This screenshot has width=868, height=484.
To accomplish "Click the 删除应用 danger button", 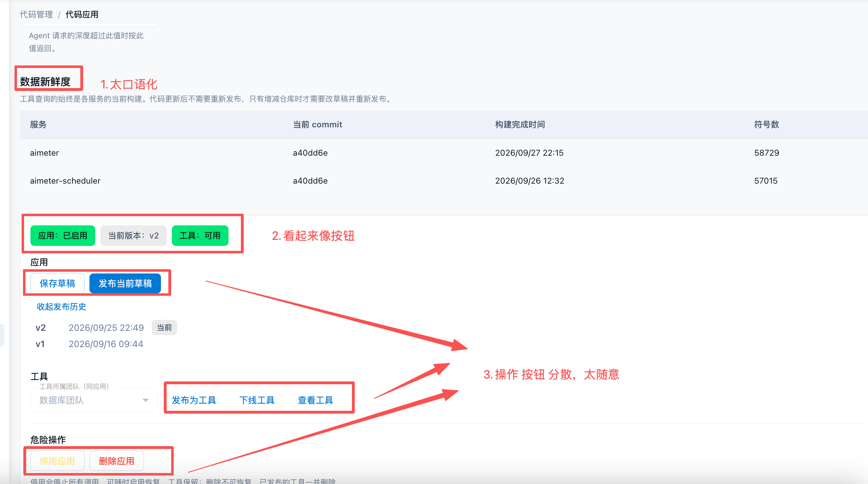I will [x=117, y=461].
